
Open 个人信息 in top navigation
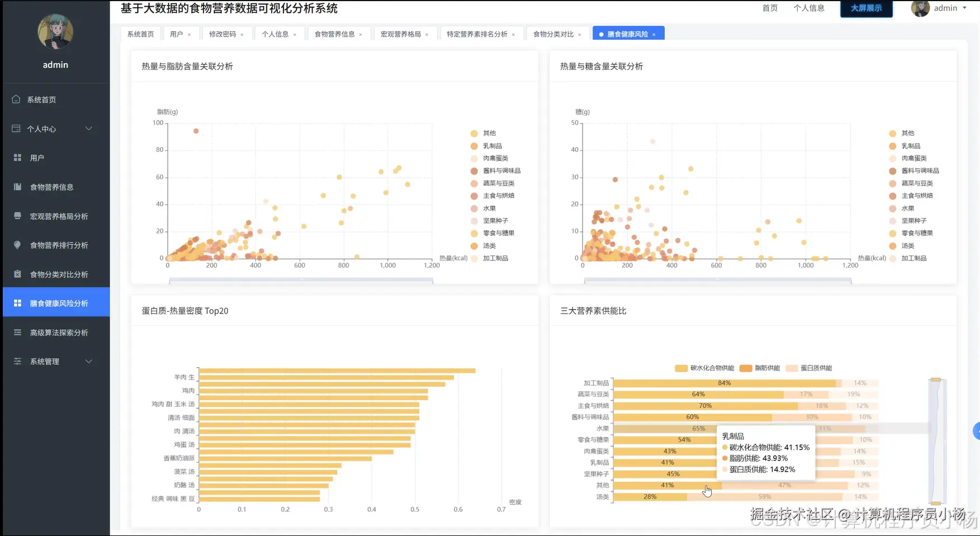(x=809, y=8)
